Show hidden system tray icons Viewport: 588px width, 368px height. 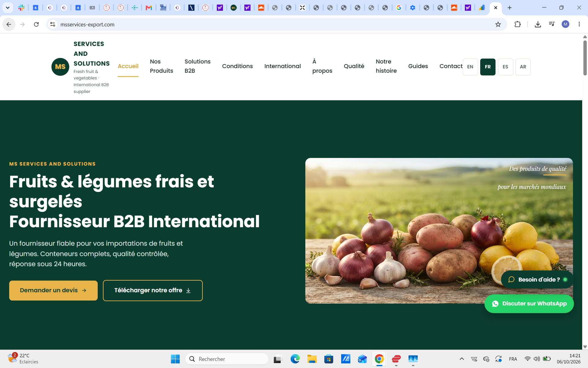click(x=462, y=359)
